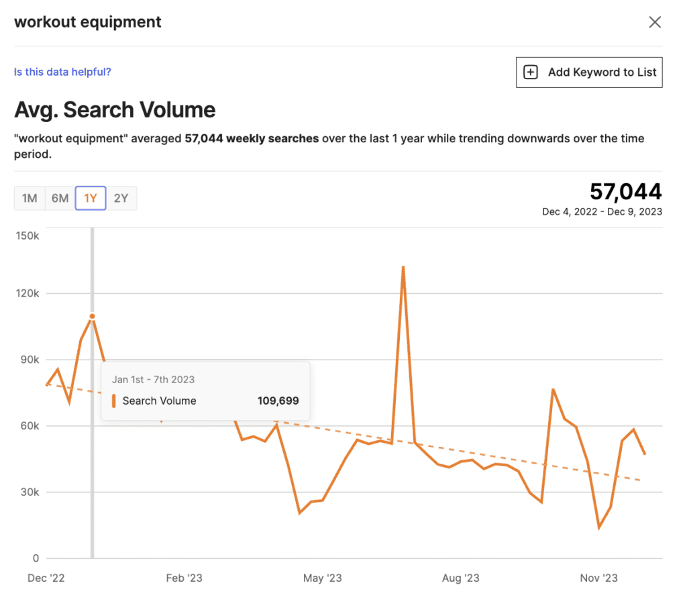Click the highlighted orange data point dot

pos(92,316)
